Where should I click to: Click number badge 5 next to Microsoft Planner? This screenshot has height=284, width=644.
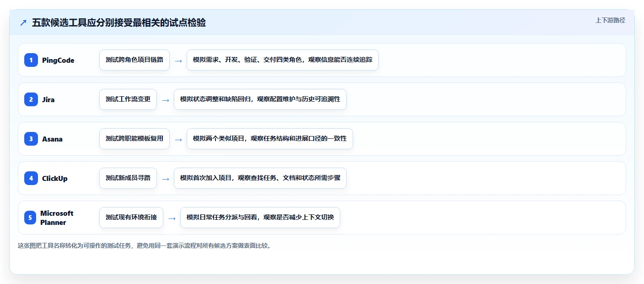pyautogui.click(x=30, y=218)
